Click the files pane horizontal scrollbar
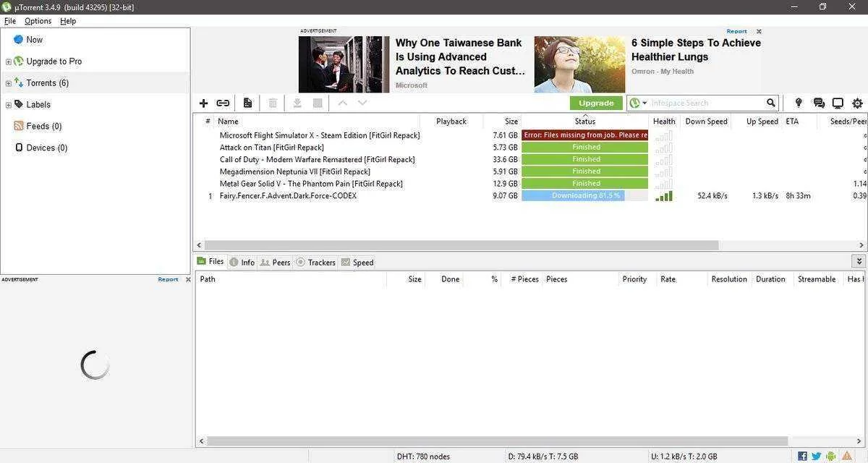Screen dimensions: 868x463 (497, 441)
